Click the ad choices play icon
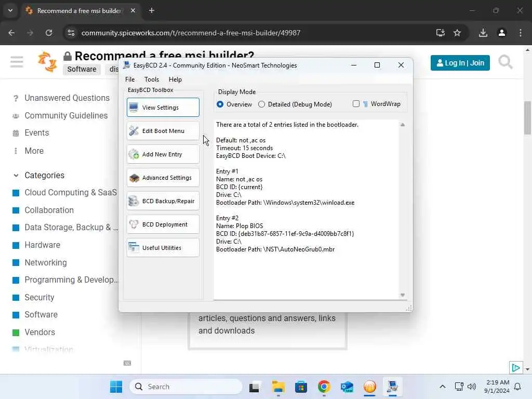The width and height of the screenshot is (532, 399). (x=516, y=368)
